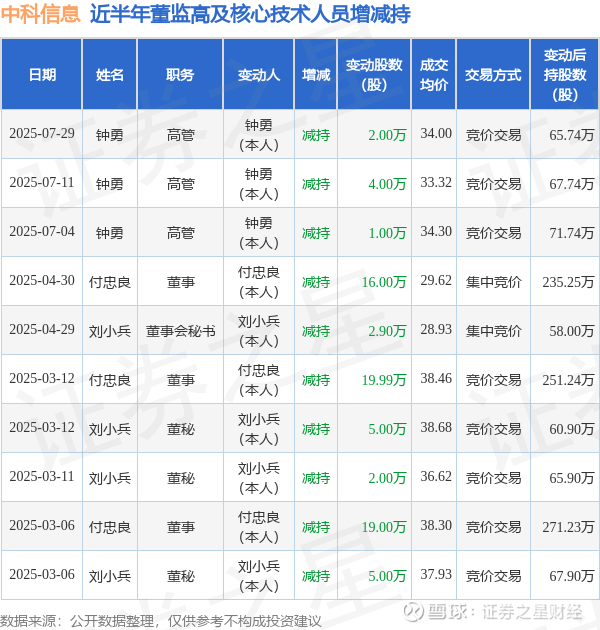Click 减持 in the 2025-07-11 row
The height and width of the screenshot is (630, 600).
(316, 184)
